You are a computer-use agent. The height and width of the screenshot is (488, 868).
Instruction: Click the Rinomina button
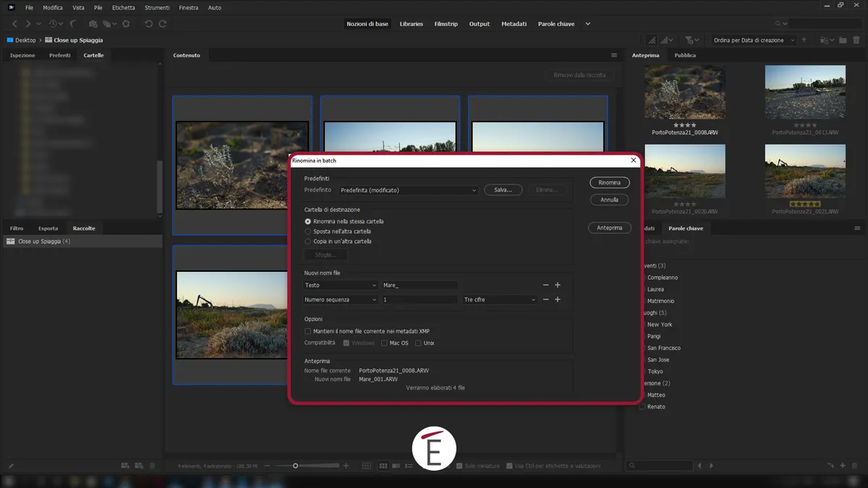click(x=608, y=182)
